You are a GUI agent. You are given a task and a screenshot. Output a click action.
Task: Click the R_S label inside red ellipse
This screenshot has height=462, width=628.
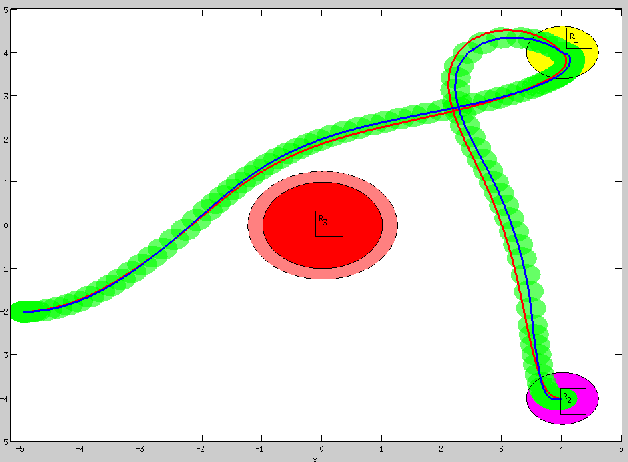322,217
